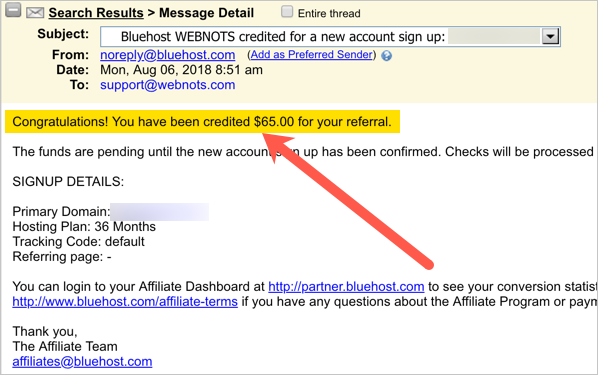This screenshot has width=598, height=375.
Task: Expand the Subject dropdown arrow
Action: pos(550,37)
